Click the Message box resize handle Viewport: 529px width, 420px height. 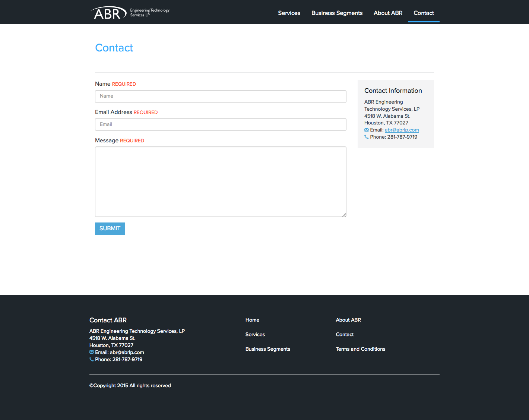click(x=344, y=215)
